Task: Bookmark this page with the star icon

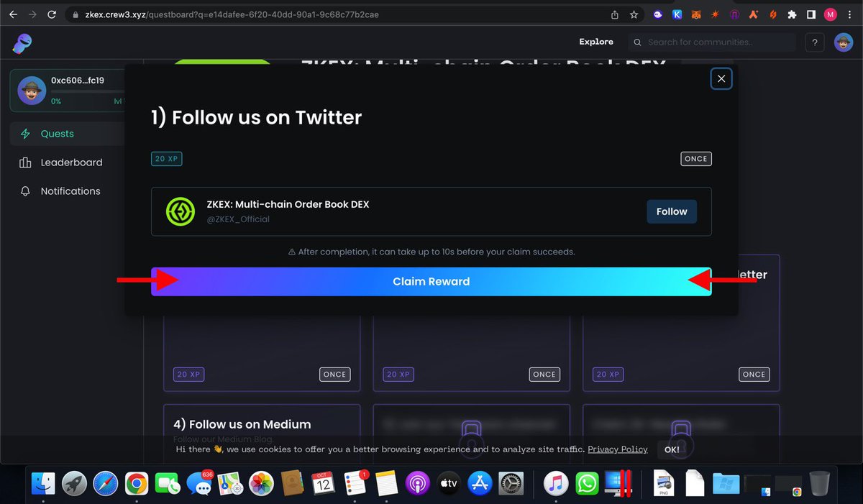Action: point(634,14)
